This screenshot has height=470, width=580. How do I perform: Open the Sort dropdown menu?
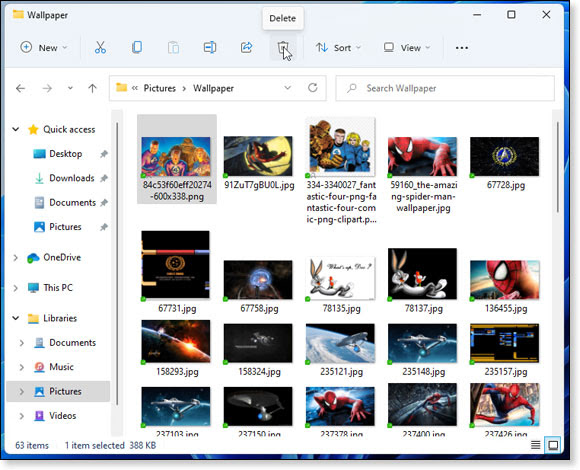click(x=338, y=48)
